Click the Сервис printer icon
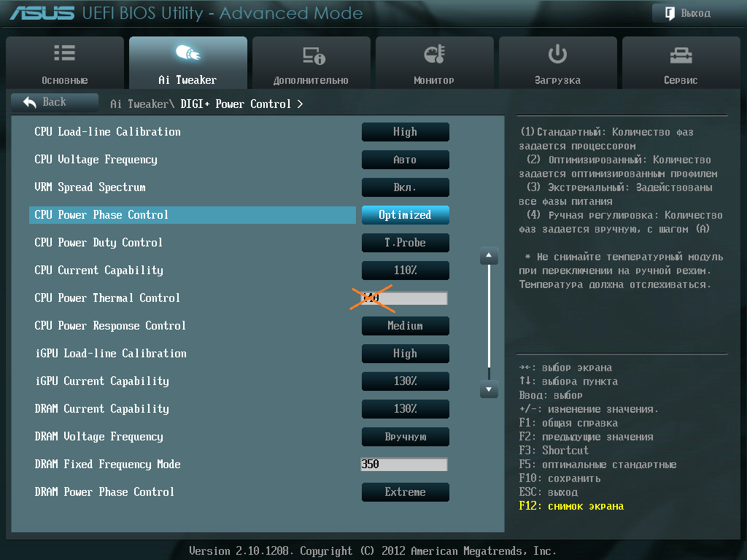 [681, 55]
